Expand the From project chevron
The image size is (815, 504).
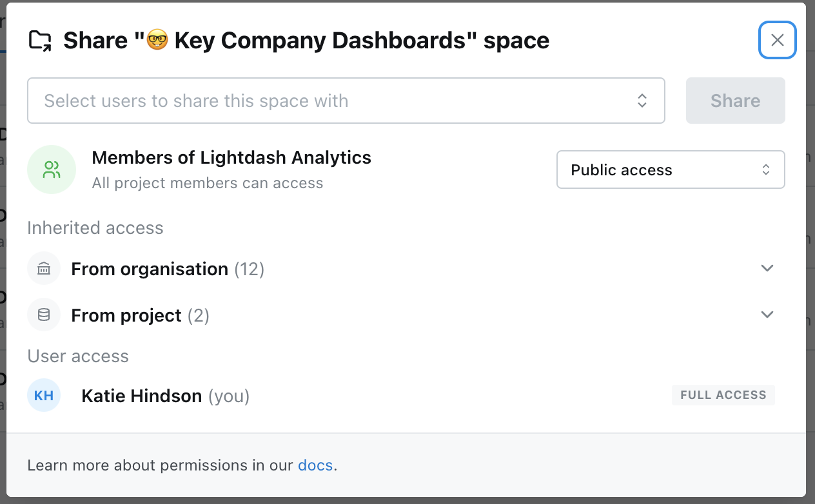767,315
